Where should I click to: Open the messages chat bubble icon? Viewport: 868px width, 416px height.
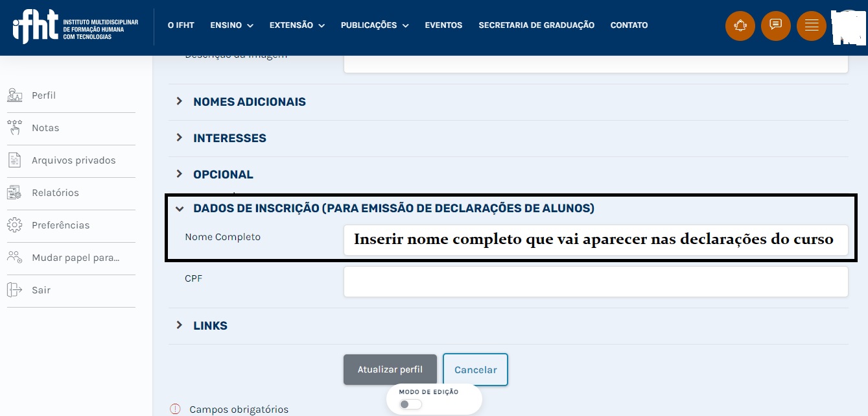[775, 26]
